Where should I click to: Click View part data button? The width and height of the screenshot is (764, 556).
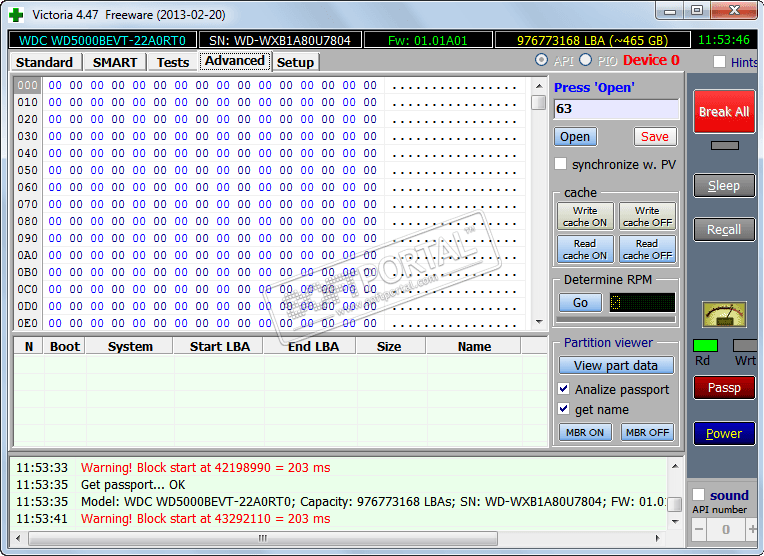click(616, 365)
